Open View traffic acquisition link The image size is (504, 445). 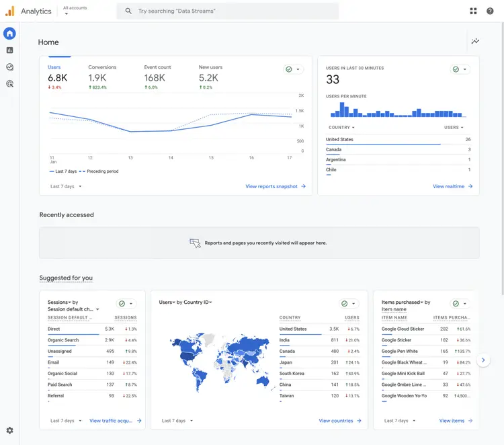coord(111,421)
